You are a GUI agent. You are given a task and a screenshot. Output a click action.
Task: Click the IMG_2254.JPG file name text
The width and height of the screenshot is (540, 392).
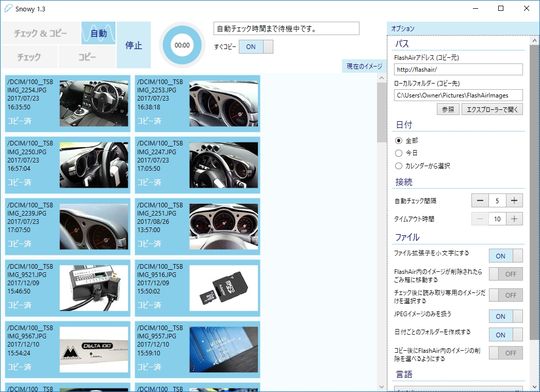[27, 90]
